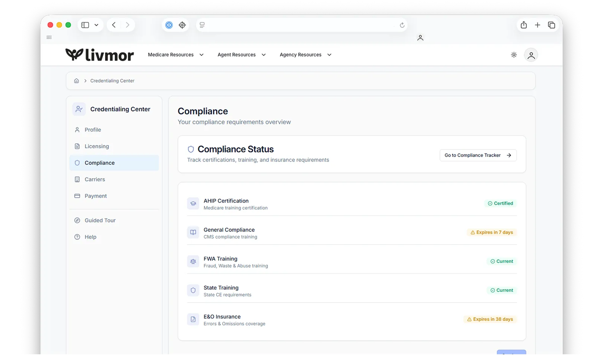Click the FWA Training Current badge
596x364 pixels.
point(502,261)
